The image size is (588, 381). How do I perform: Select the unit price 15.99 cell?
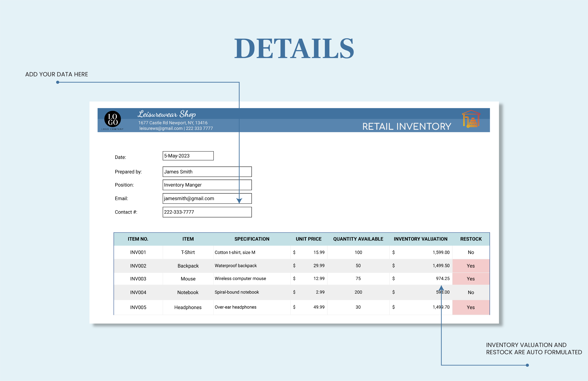(x=309, y=252)
